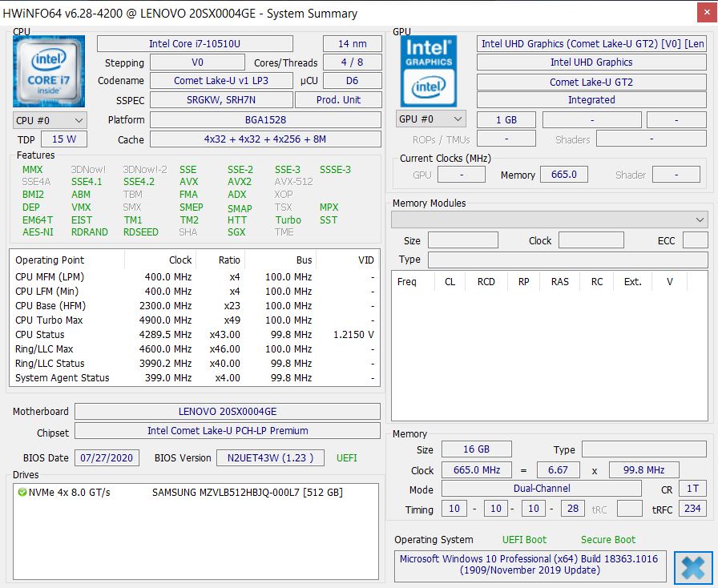Click the RDSEED feature label
718x588 pixels.
[x=140, y=232]
